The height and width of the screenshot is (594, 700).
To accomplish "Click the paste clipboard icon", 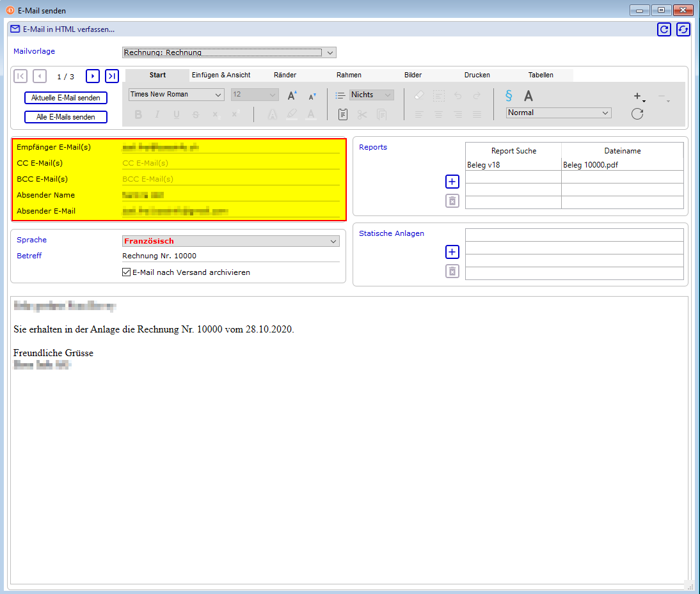I will (343, 114).
